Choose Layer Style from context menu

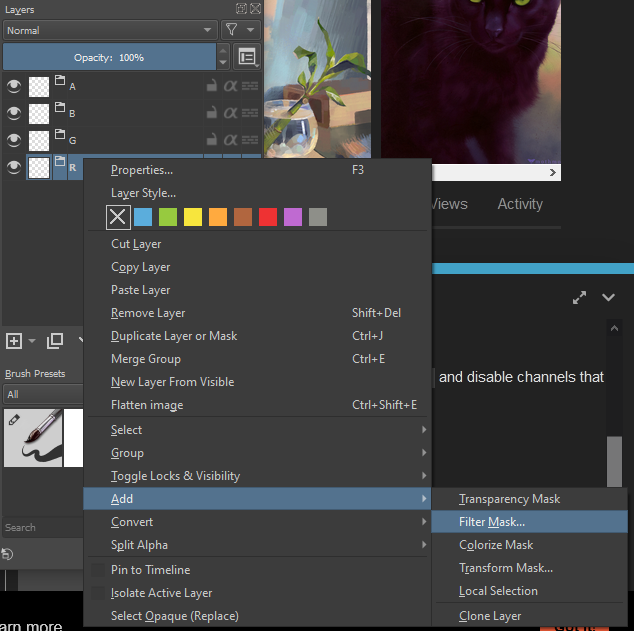(x=258, y=193)
